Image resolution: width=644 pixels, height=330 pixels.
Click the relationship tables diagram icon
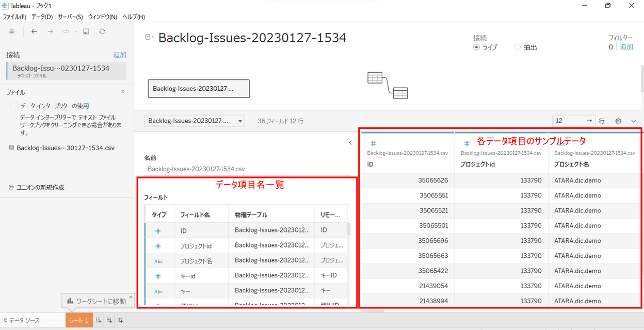388,86
